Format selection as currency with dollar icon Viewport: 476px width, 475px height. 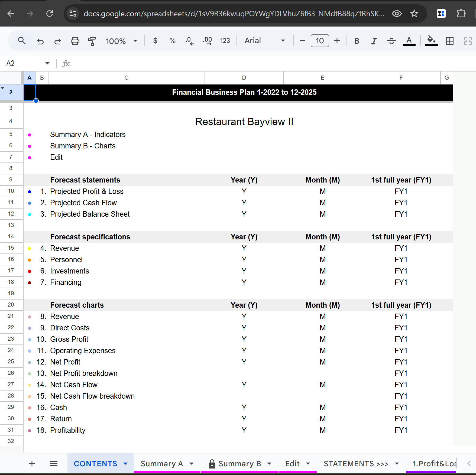tap(155, 41)
